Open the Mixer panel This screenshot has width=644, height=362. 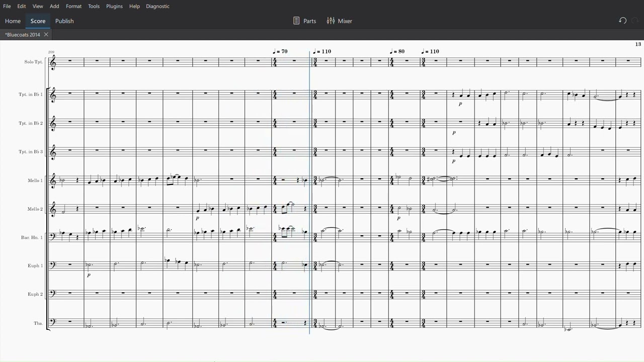tap(340, 21)
